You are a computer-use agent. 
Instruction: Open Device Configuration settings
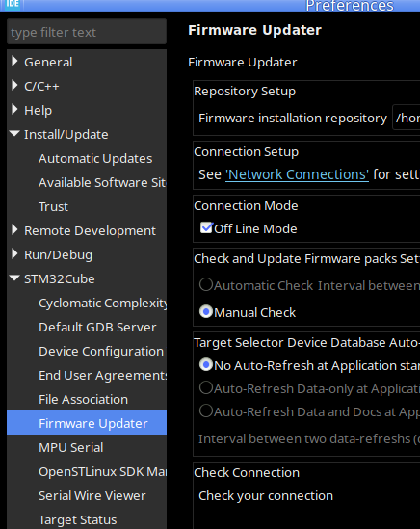click(101, 352)
